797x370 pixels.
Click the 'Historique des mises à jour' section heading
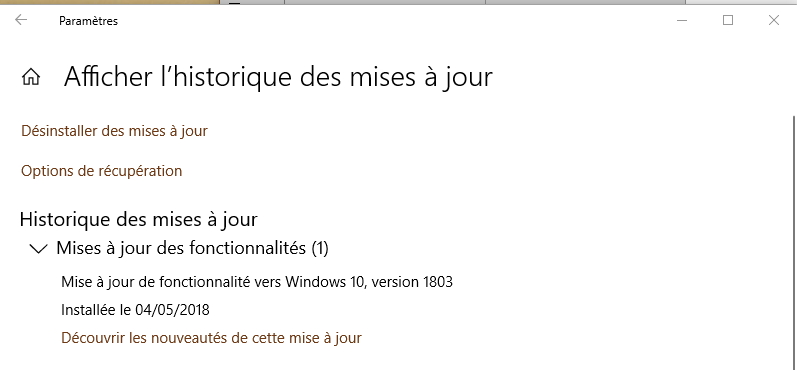pos(139,220)
